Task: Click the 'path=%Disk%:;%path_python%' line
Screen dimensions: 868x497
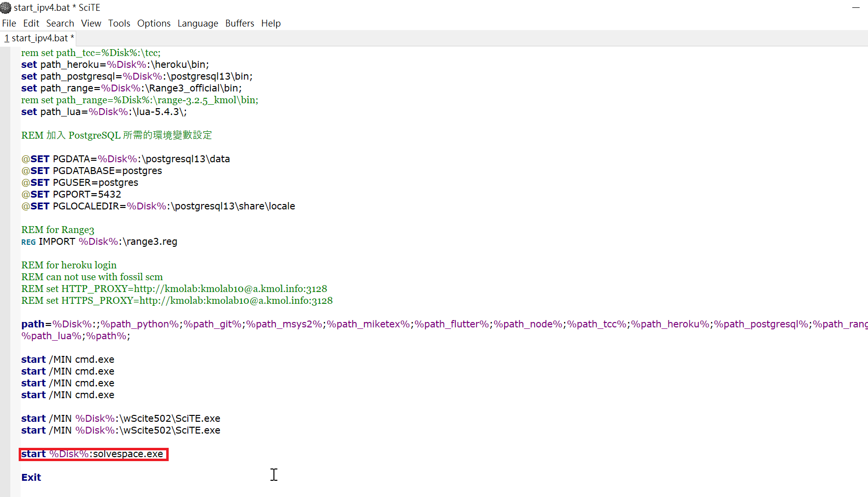Action: click(445, 324)
